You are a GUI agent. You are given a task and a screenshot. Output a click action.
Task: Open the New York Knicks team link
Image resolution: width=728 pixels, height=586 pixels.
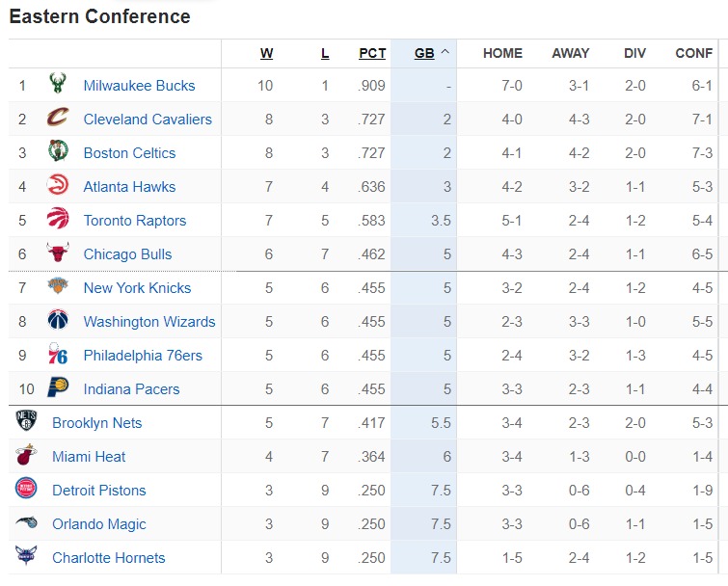click(x=137, y=287)
